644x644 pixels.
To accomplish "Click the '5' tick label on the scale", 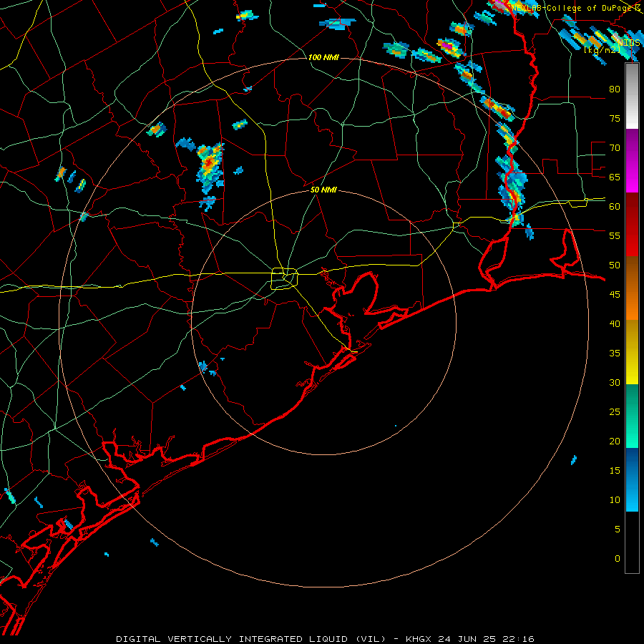I will coord(618,530).
